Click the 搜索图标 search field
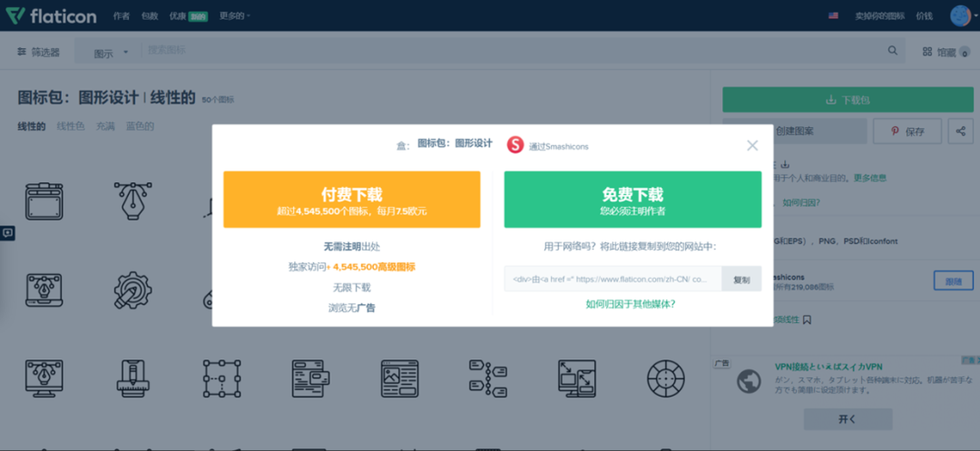Image resolution: width=980 pixels, height=451 pixels. 513,50
